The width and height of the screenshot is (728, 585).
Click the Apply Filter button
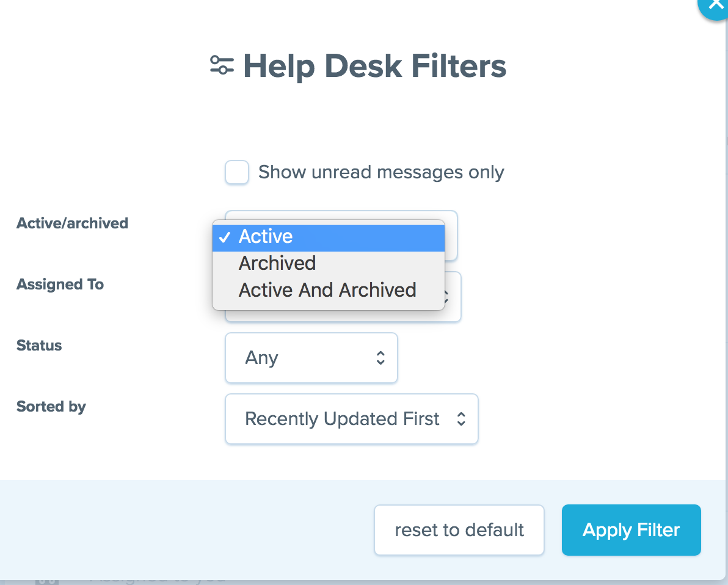coord(631,530)
